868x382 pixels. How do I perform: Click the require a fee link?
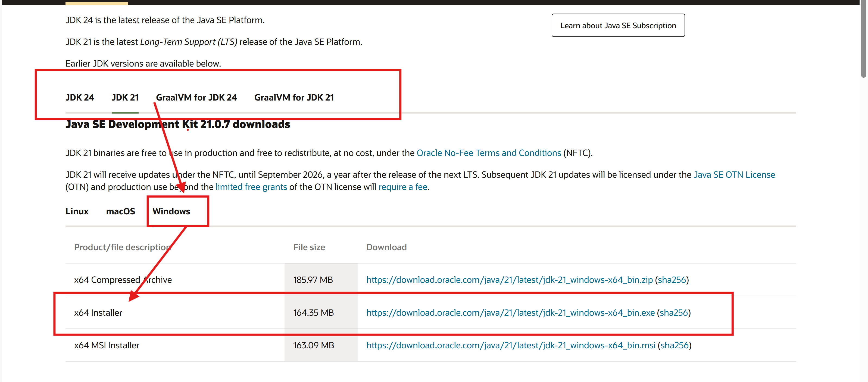tap(403, 187)
